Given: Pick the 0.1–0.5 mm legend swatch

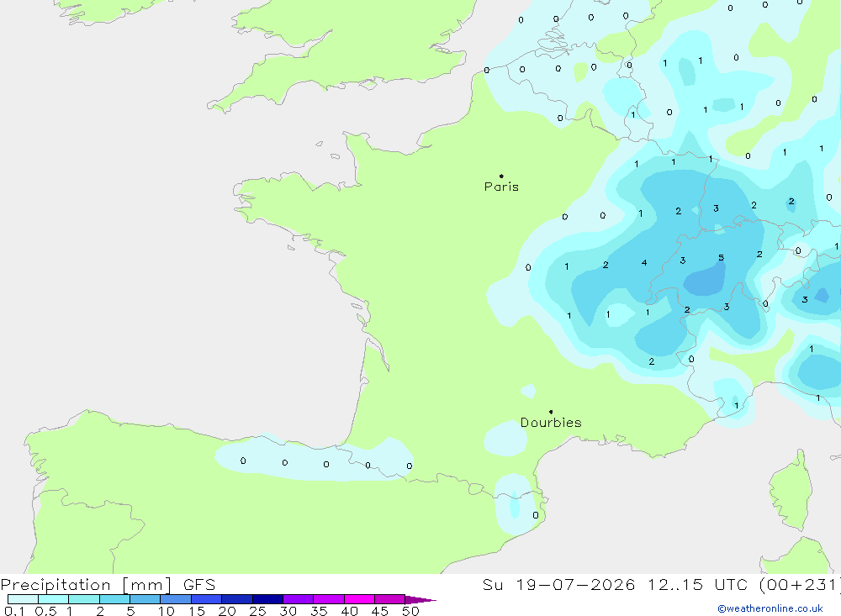Looking at the screenshot, I should click(x=23, y=599).
